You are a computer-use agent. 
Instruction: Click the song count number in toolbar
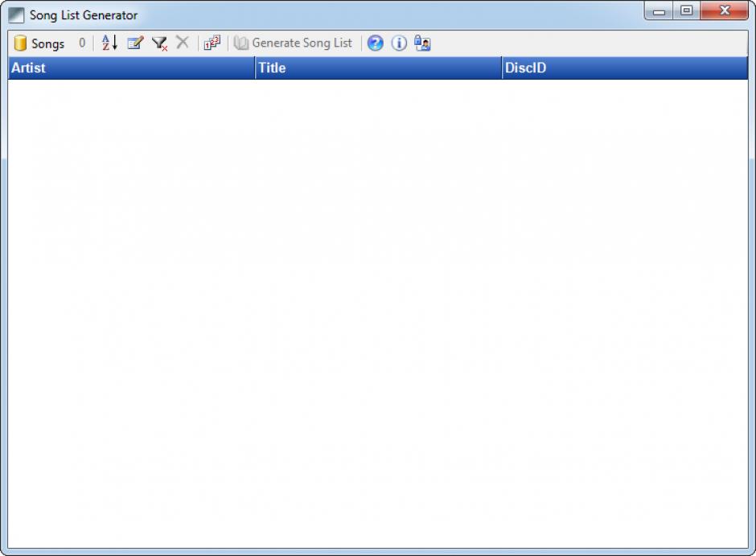tap(82, 43)
